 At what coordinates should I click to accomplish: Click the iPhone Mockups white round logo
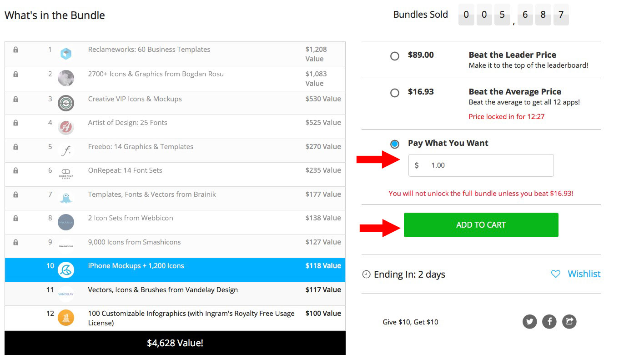(x=66, y=270)
